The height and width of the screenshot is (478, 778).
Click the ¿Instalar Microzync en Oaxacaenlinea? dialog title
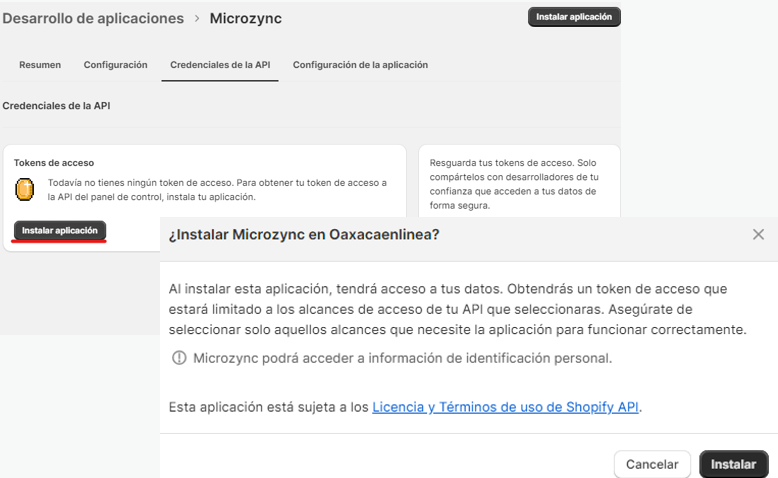tap(304, 234)
